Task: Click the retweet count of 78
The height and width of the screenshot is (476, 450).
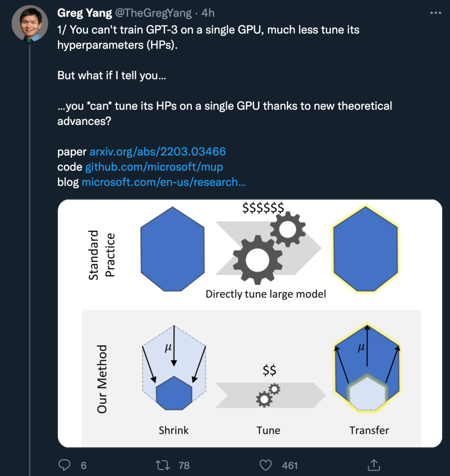Action: pos(184,465)
